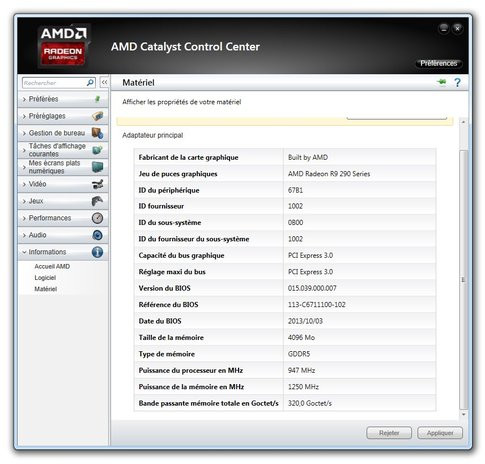Viewport: 485px width, 464px height.
Task: Select the device ID value '67B1'
Action: click(295, 190)
